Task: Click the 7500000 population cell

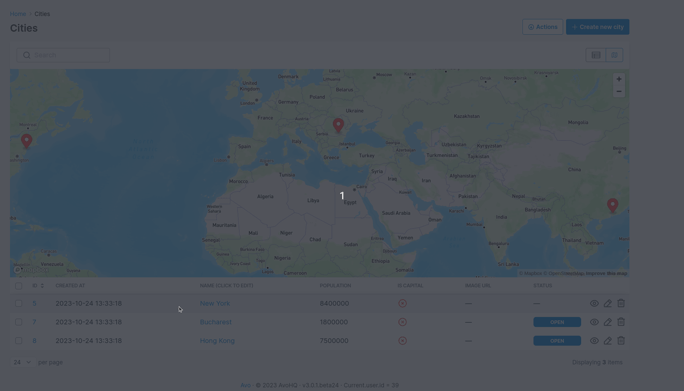Action: [x=334, y=341]
